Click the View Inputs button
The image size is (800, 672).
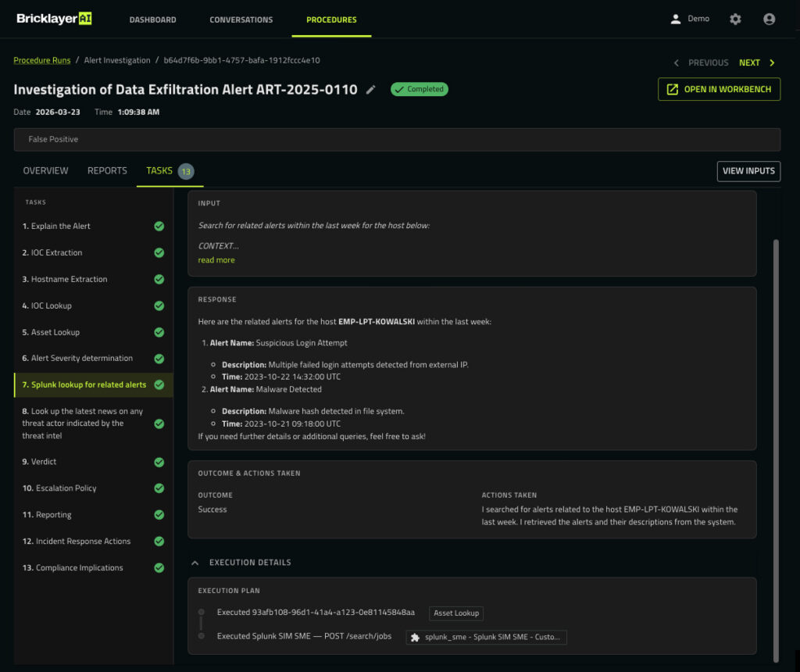tap(748, 171)
